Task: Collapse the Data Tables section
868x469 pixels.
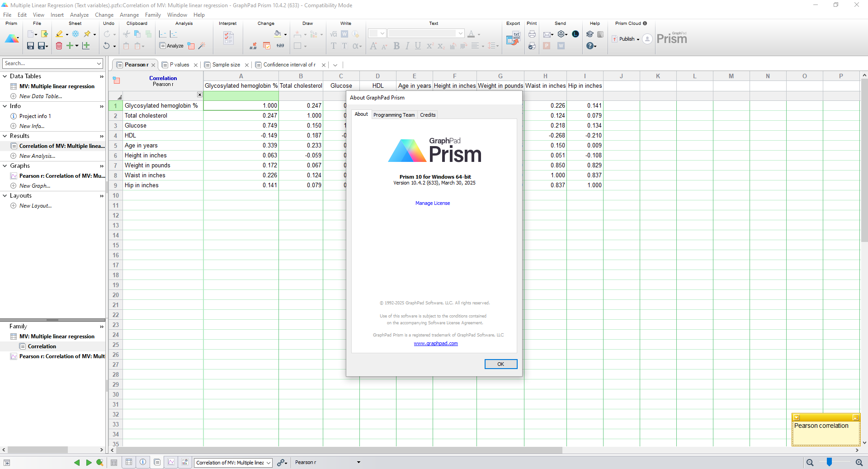Action: [x=5, y=76]
